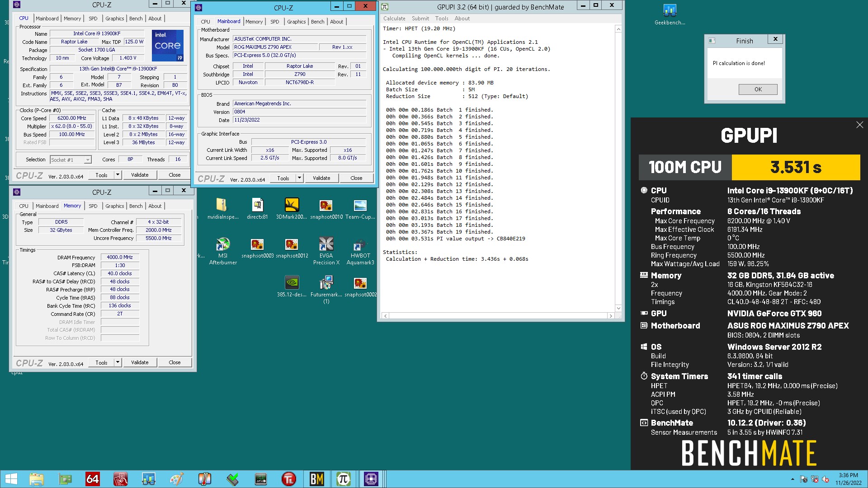Image resolution: width=868 pixels, height=488 pixels.
Task: Click the AIDA64 icon in the taskbar
Action: tap(93, 479)
